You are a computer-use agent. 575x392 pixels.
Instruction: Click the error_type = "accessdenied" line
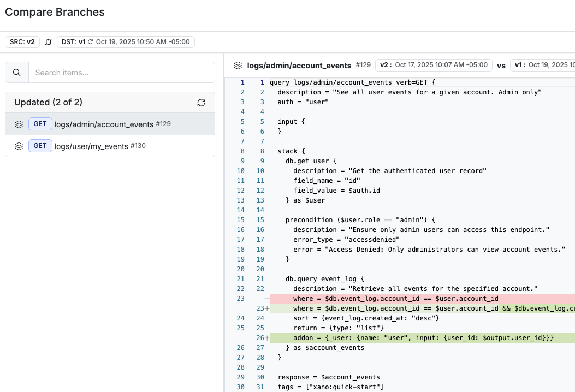coord(347,240)
